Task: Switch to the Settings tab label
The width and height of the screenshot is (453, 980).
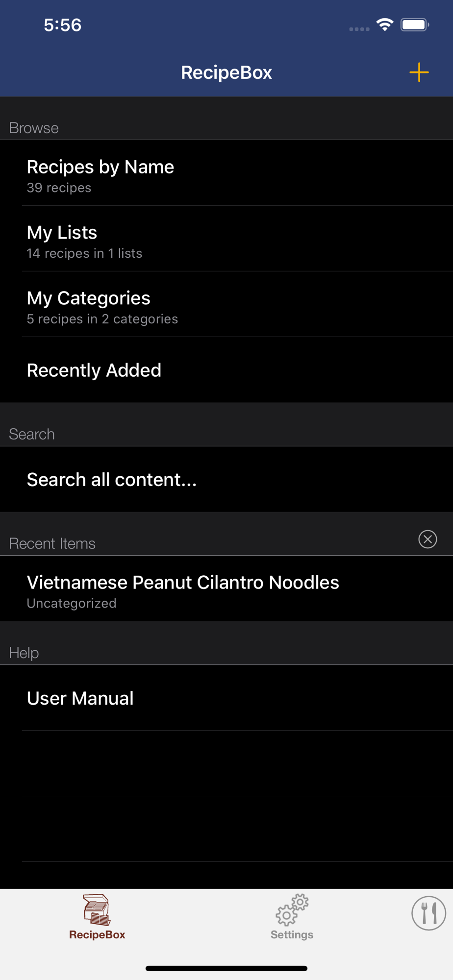Action: (292, 934)
